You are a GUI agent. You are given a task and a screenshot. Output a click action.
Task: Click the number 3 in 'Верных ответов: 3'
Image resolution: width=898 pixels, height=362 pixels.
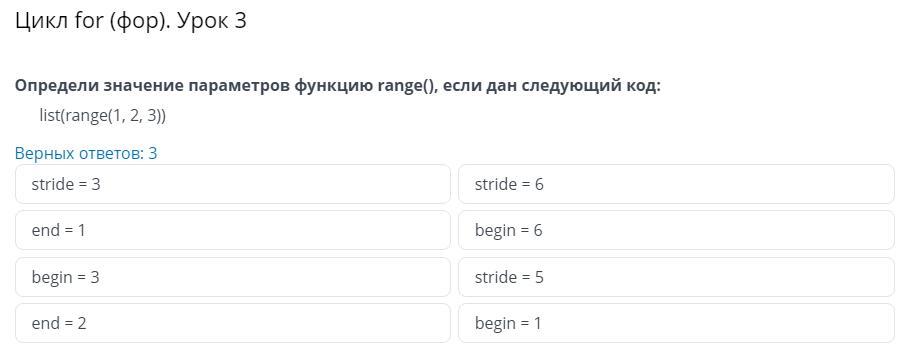(x=153, y=154)
